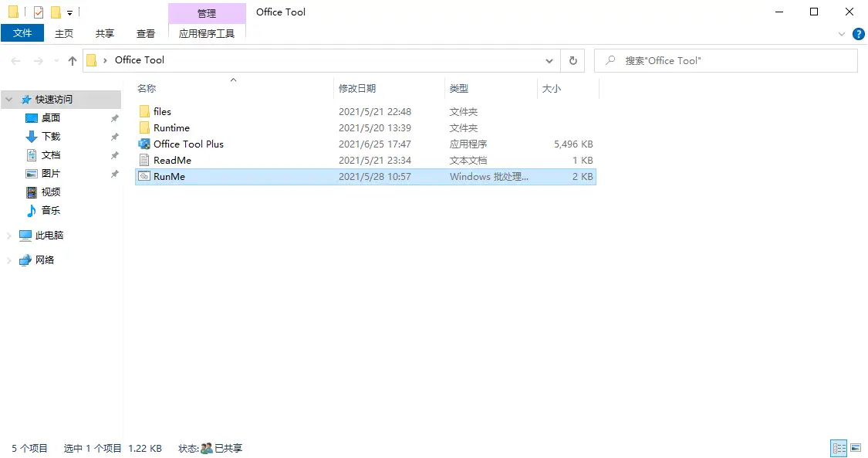Open the 文件 menu
868x458 pixels.
pos(22,33)
